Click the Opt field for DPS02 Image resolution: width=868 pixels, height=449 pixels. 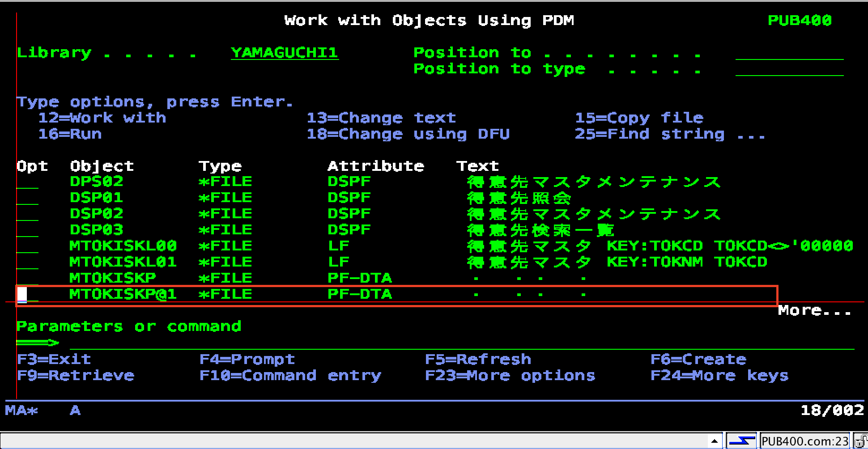(x=27, y=182)
